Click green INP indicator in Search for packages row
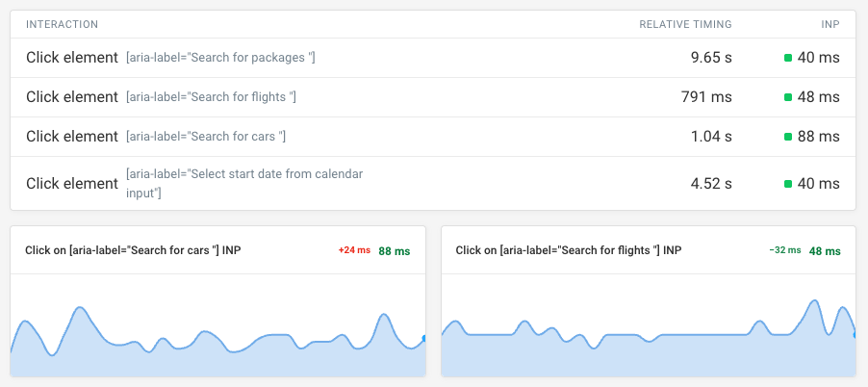The image size is (868, 387). tap(788, 58)
